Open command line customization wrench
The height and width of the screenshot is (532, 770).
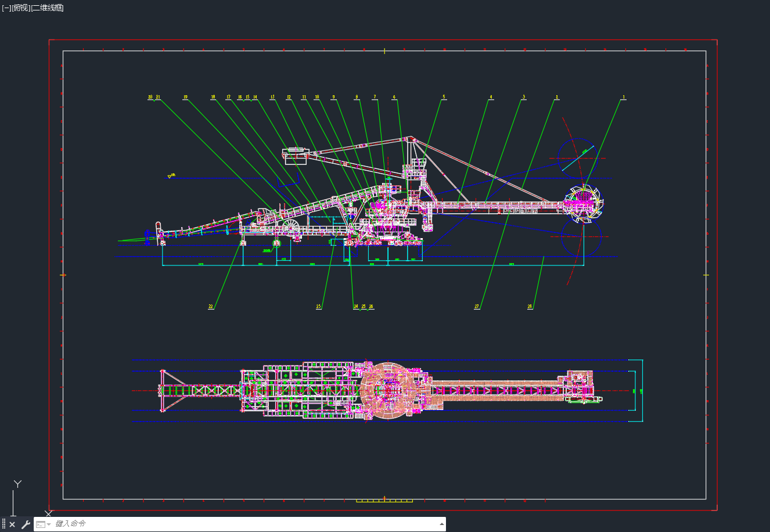coord(26,524)
